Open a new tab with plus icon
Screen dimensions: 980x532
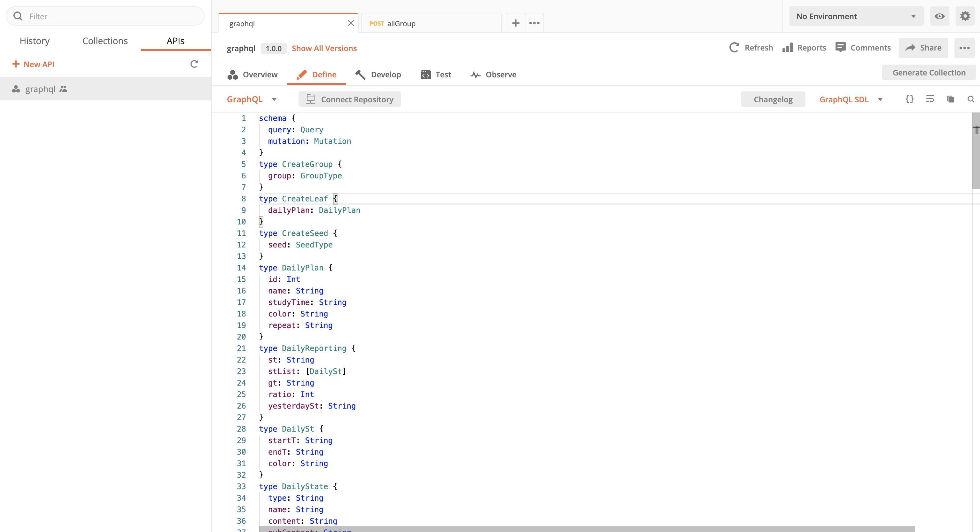coord(516,23)
